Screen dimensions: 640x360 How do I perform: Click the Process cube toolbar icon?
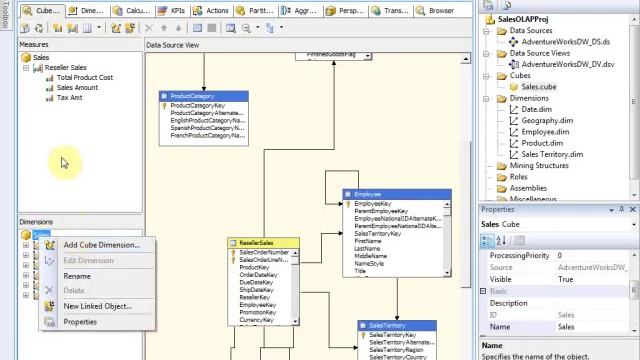[25, 28]
